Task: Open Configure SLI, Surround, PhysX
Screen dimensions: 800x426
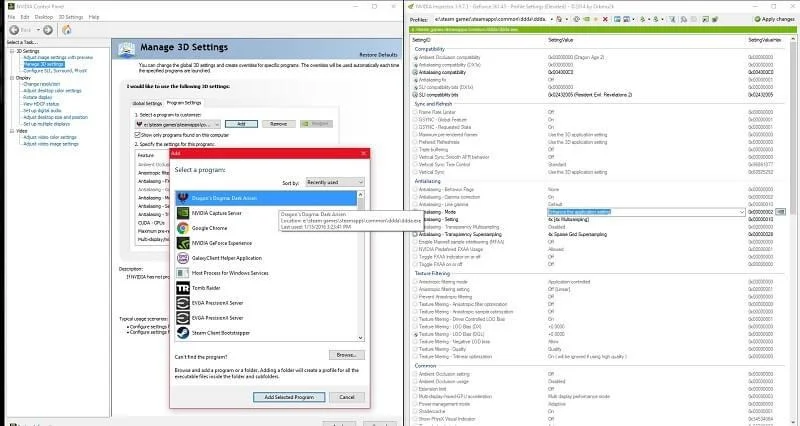Action: click(x=55, y=71)
